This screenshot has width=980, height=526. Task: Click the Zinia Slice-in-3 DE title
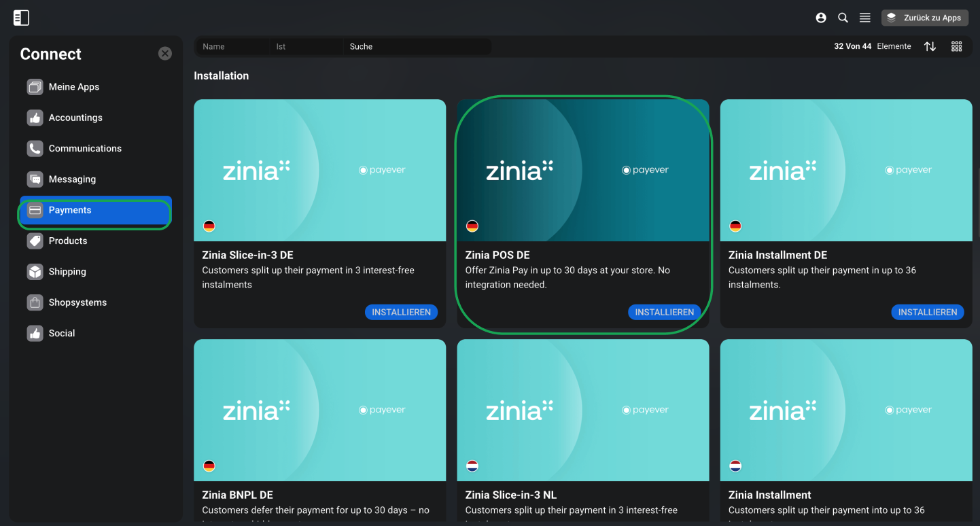pos(248,256)
